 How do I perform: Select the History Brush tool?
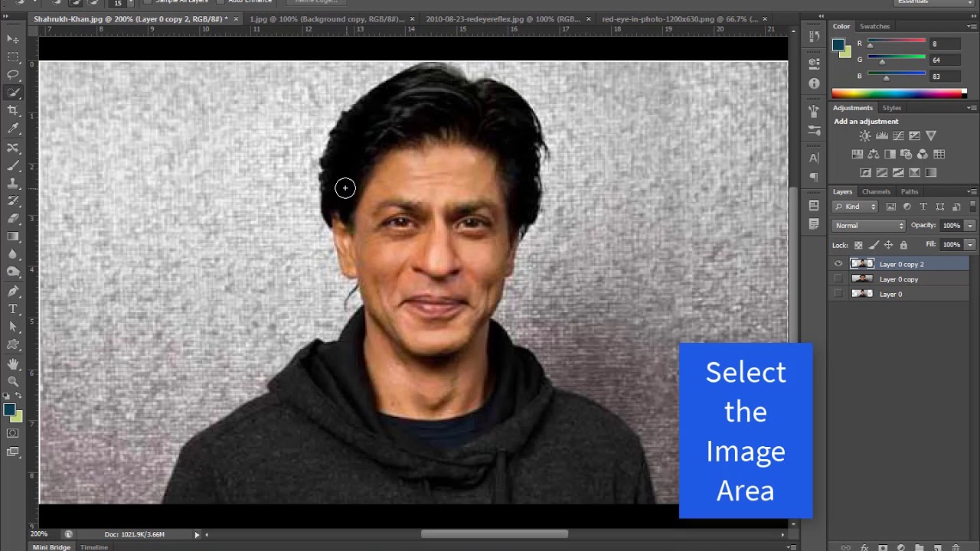click(x=13, y=201)
